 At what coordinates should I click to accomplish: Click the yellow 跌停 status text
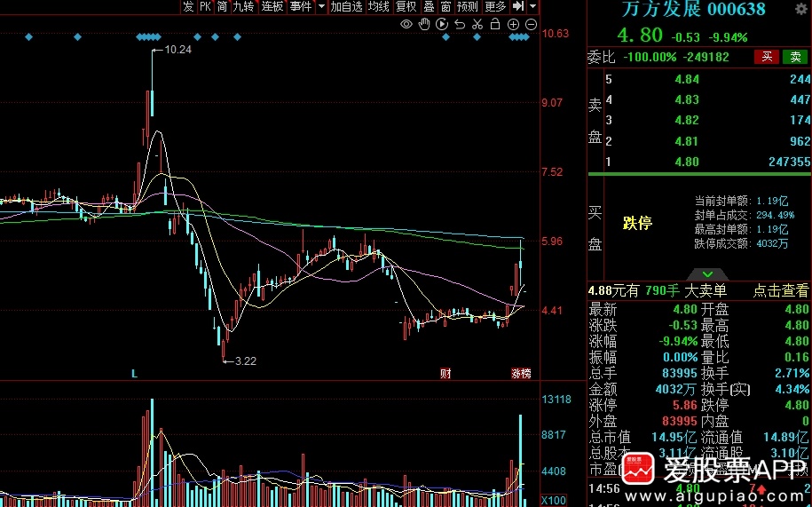(x=637, y=223)
